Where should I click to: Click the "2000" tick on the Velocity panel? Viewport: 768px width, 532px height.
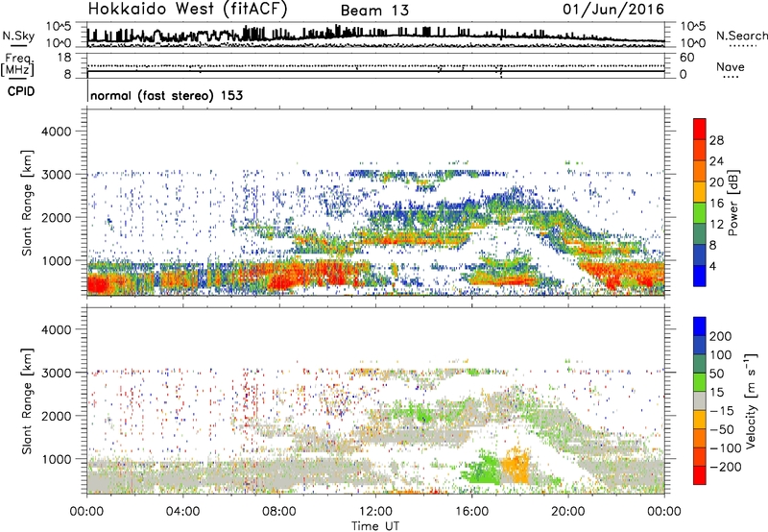(x=57, y=416)
